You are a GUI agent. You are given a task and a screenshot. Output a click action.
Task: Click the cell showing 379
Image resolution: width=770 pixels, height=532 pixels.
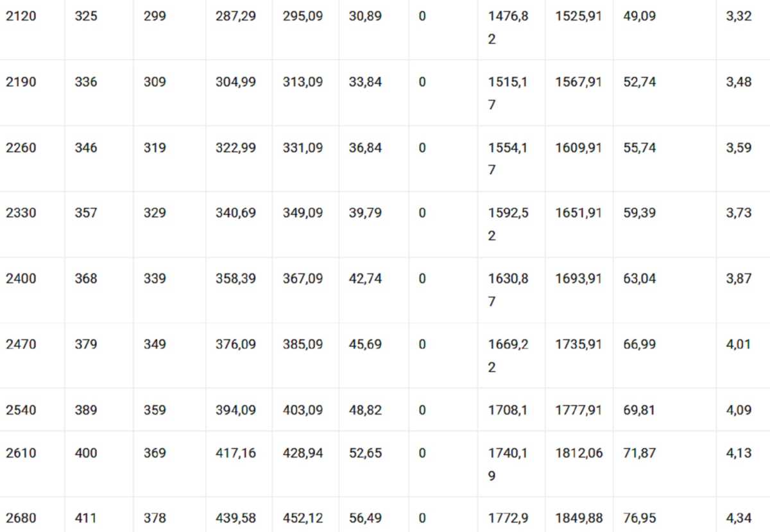99,354
